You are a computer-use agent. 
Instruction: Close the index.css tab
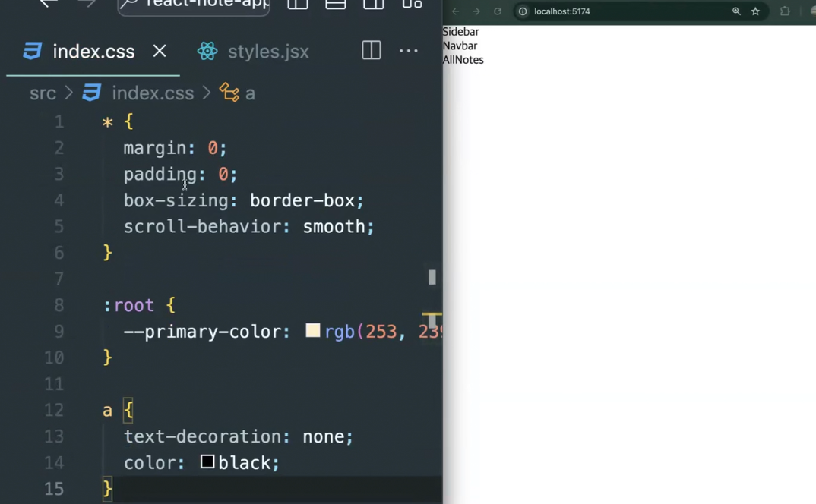click(160, 51)
